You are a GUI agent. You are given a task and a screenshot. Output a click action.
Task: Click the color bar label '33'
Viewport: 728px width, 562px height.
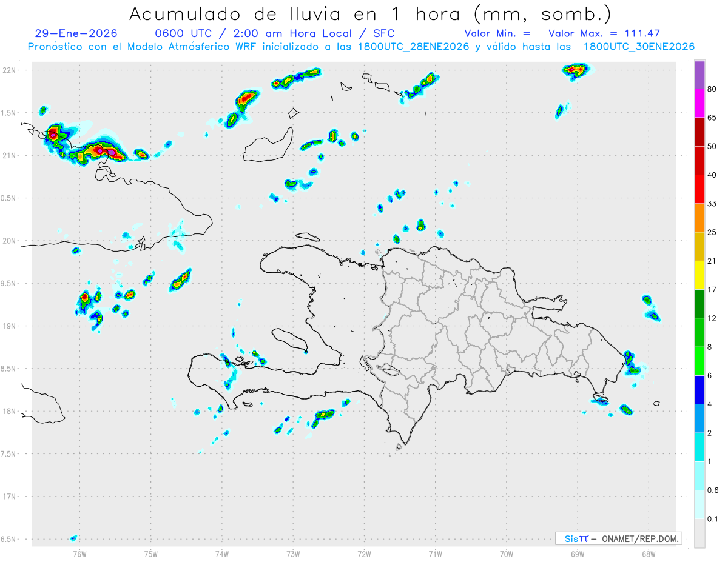[x=712, y=204]
